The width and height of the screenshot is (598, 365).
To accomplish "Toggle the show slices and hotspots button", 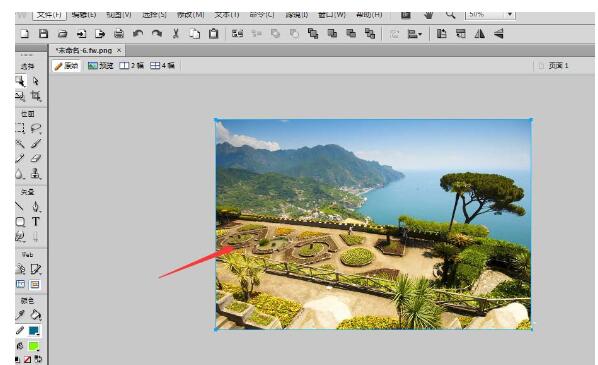I will pos(35,285).
